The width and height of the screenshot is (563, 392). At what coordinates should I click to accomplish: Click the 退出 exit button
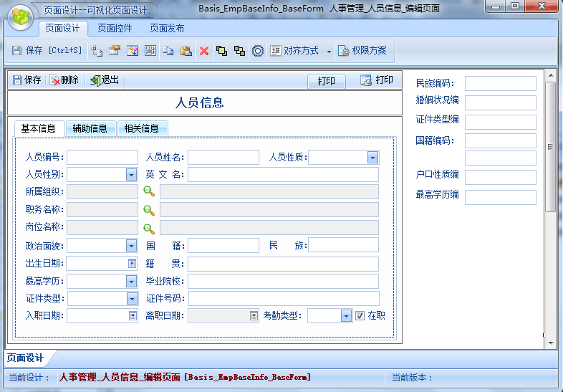click(x=105, y=80)
